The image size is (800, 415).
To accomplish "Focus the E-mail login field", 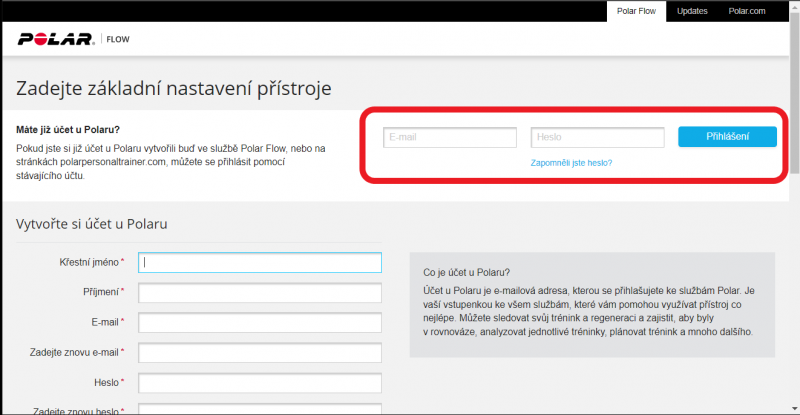I will click(449, 137).
